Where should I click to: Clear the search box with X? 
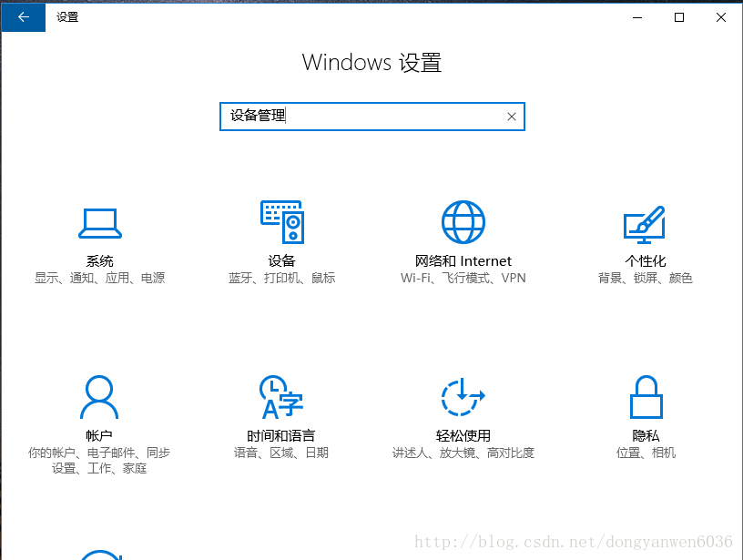pos(512,117)
